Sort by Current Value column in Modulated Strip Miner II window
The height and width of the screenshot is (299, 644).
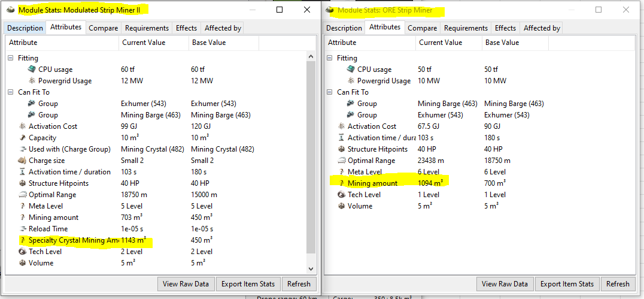click(x=154, y=43)
